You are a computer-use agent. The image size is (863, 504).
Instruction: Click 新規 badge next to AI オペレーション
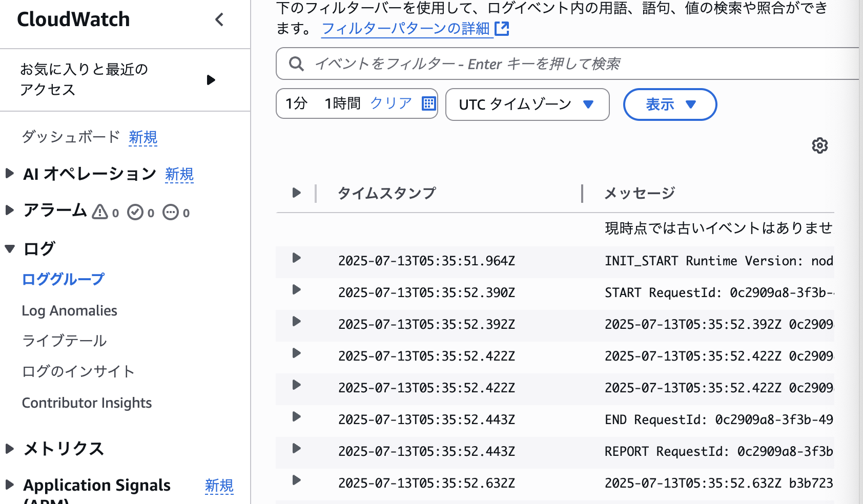179,174
